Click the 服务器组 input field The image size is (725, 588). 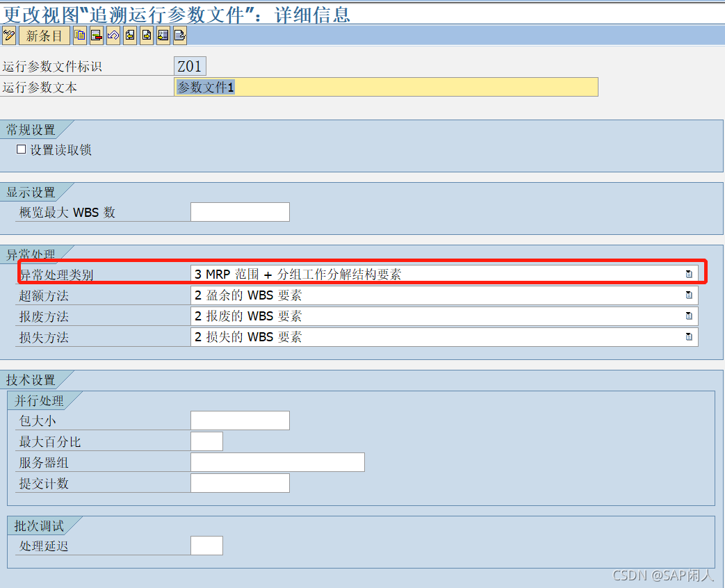pos(277,462)
